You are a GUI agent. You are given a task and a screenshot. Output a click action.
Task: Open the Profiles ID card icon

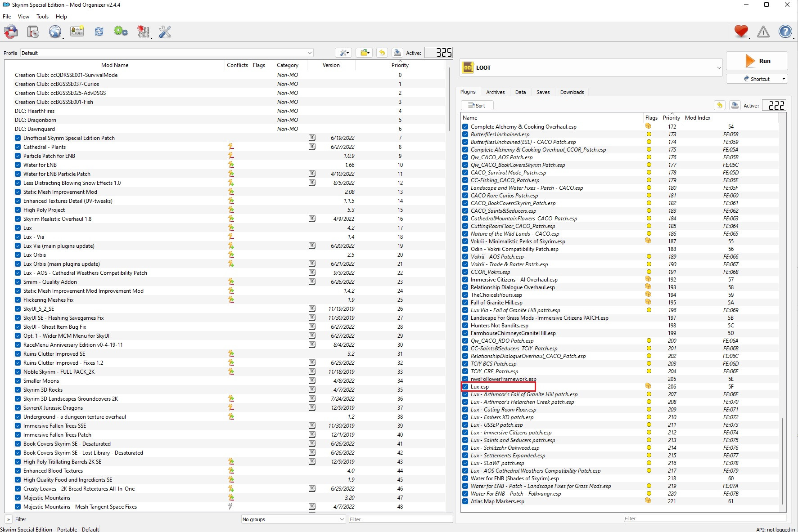coord(77,32)
